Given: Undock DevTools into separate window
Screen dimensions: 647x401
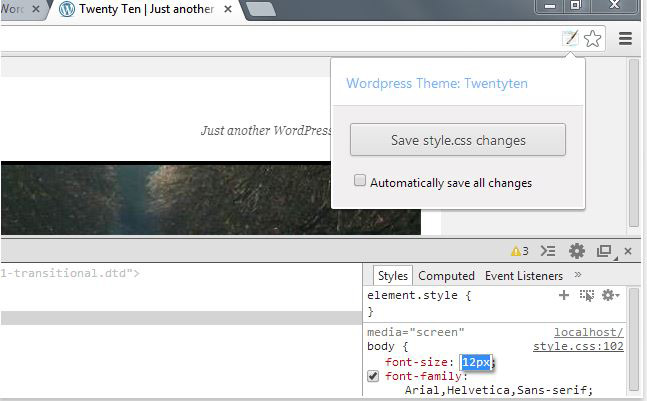Looking at the screenshot, I should (604, 251).
